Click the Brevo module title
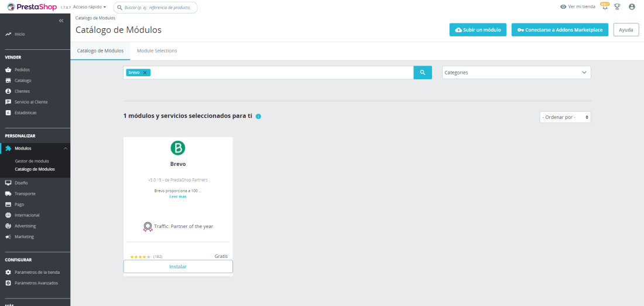Image resolution: width=644 pixels, height=306 pixels. pyautogui.click(x=178, y=164)
